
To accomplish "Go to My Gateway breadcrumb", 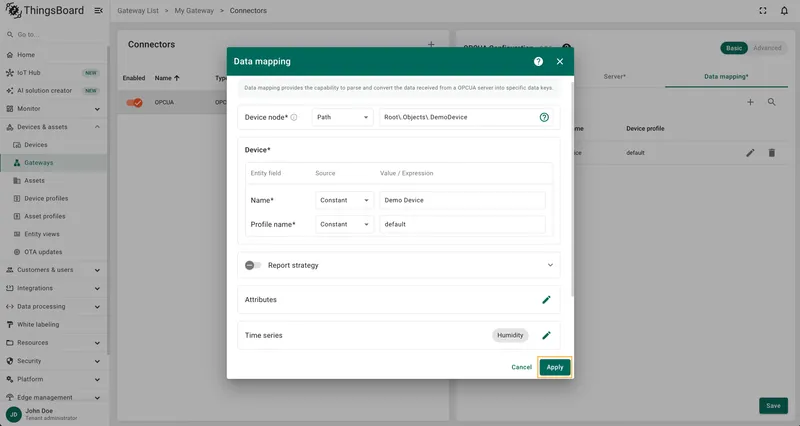I will tap(194, 11).
